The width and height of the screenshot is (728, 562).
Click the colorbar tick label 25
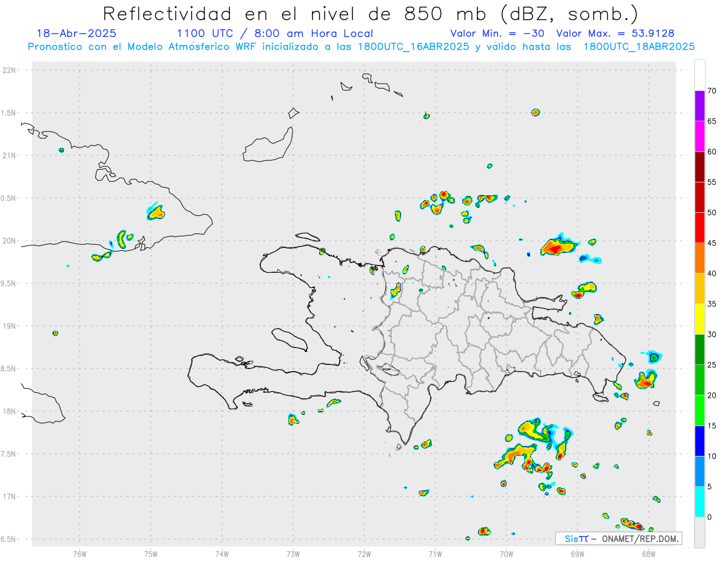click(x=712, y=365)
